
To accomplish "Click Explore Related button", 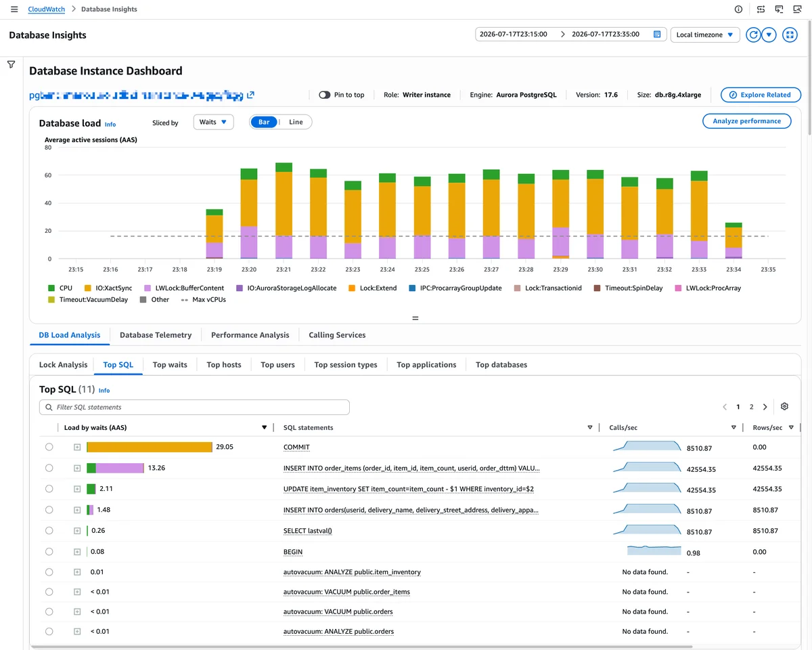I will 761,95.
